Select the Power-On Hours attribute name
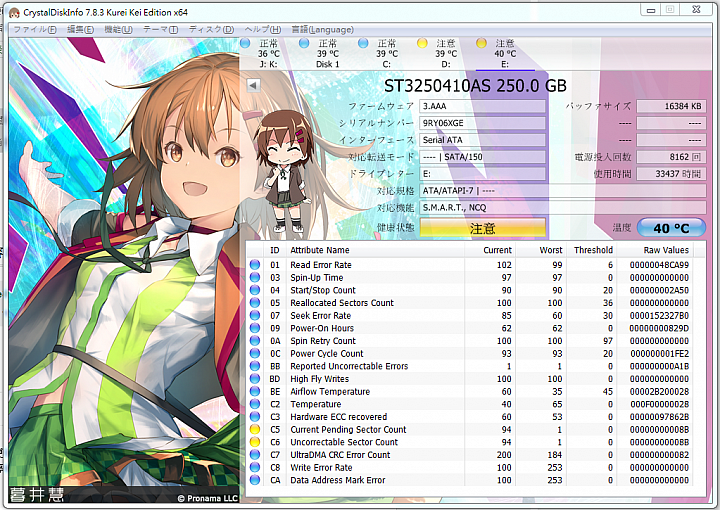The height and width of the screenshot is (510, 720). tap(322, 328)
